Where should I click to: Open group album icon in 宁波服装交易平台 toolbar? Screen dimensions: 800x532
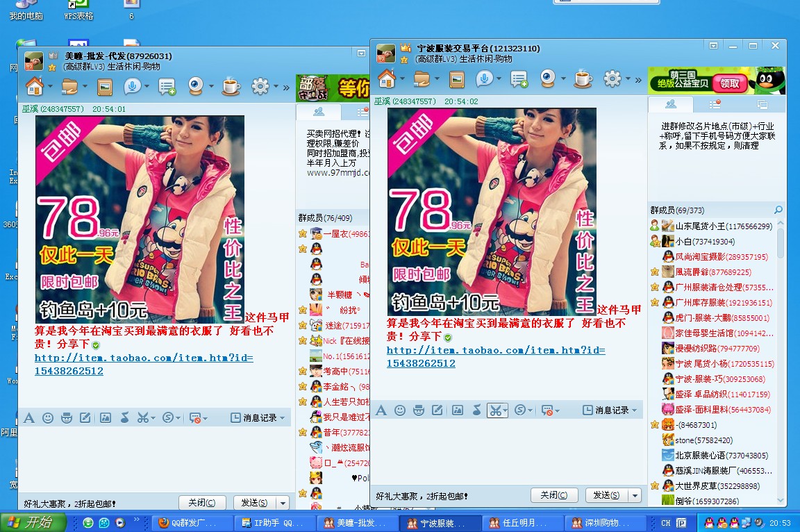click(x=456, y=79)
